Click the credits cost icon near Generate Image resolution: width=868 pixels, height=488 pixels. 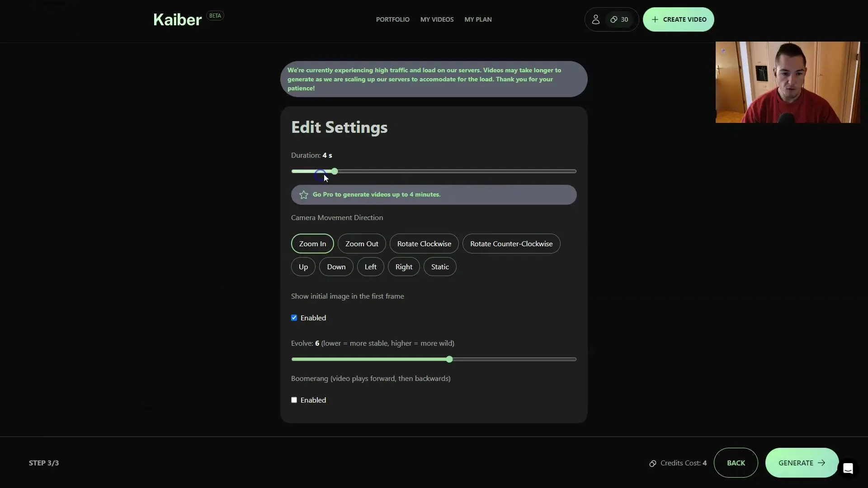point(652,464)
